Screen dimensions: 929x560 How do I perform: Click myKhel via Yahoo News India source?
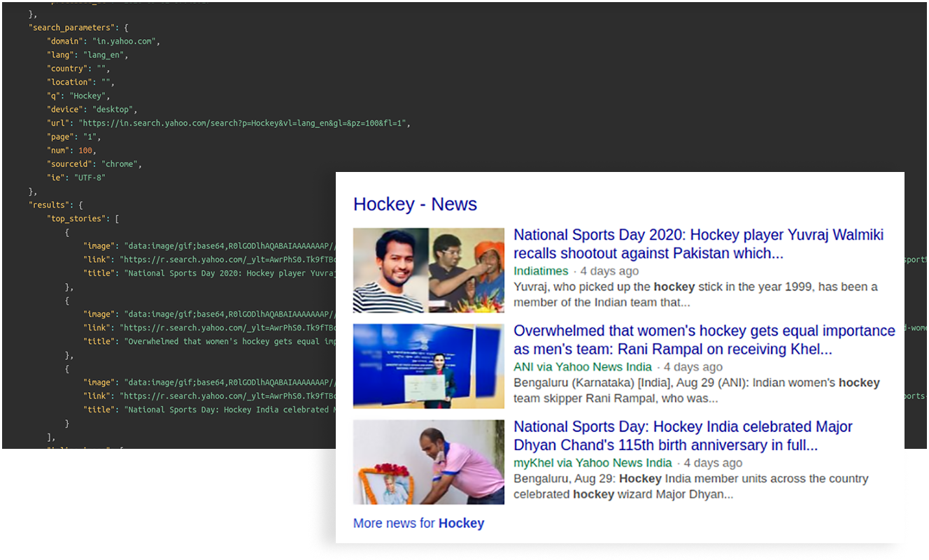tap(593, 462)
